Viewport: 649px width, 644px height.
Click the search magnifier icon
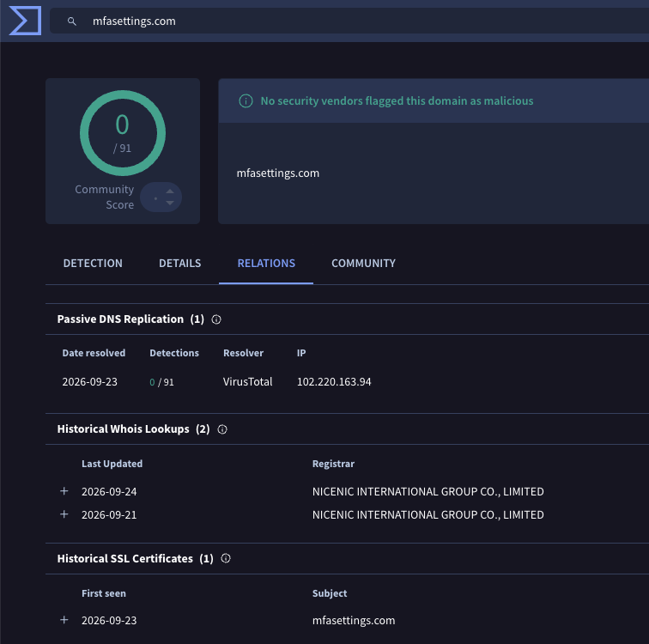point(71,21)
